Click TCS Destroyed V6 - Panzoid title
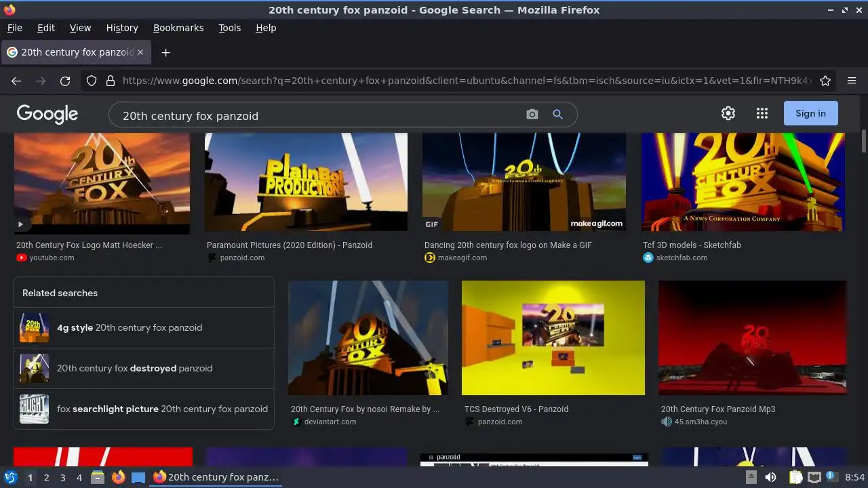Screen dimensions: 868x488 point(516,409)
